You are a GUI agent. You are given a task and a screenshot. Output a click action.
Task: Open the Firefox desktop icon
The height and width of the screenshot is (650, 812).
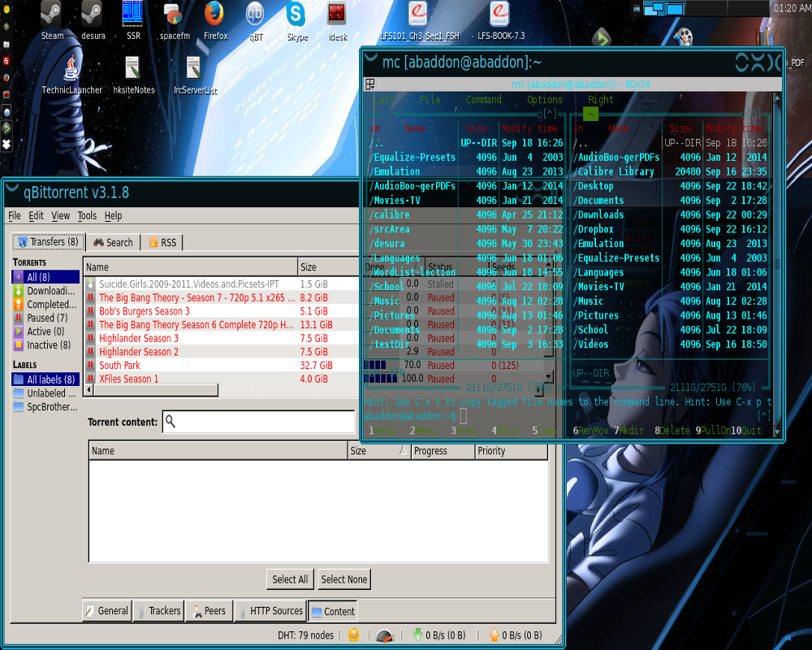pyautogui.click(x=215, y=21)
